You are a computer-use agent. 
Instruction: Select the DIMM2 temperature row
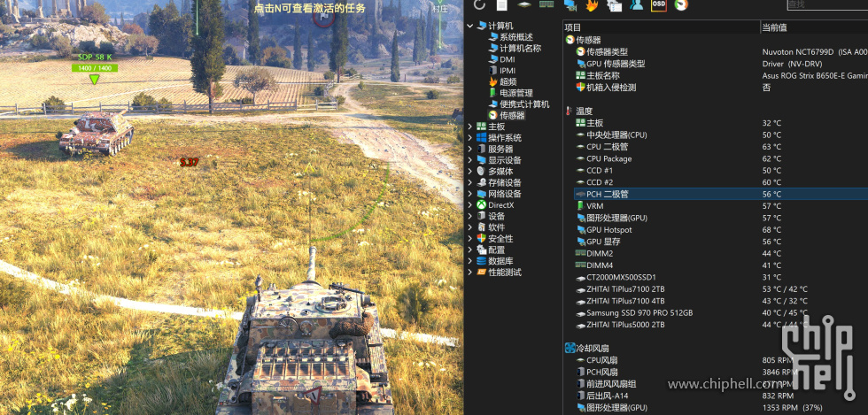721,253
